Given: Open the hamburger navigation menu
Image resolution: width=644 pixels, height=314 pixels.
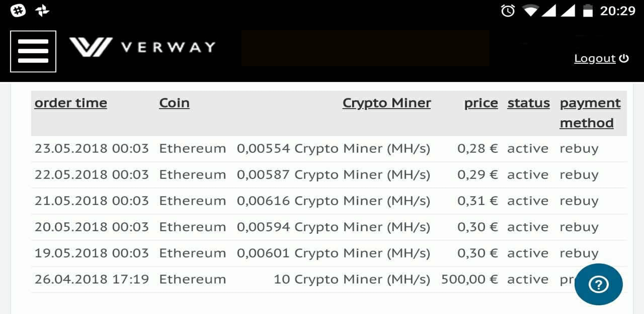Looking at the screenshot, I should click(33, 51).
